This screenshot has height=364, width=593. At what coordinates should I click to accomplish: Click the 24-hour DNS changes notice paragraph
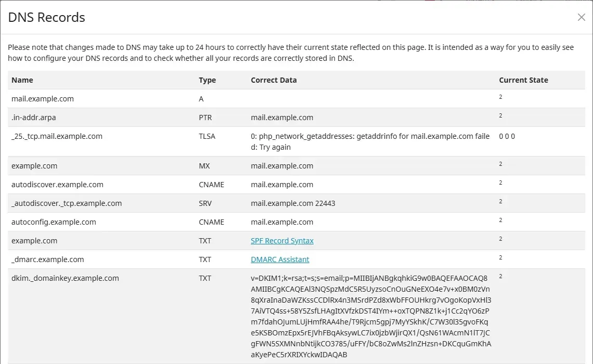(291, 53)
